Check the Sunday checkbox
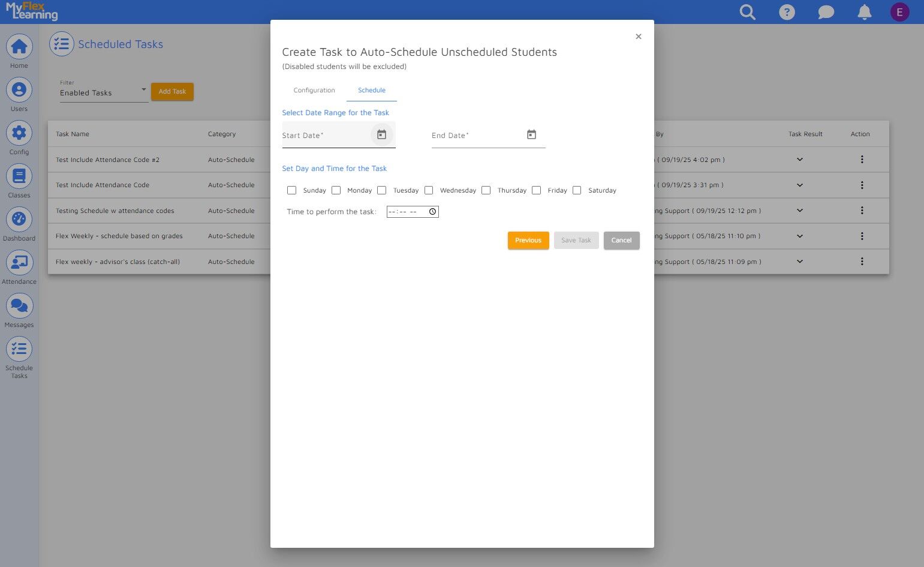This screenshot has width=924, height=567. (291, 190)
